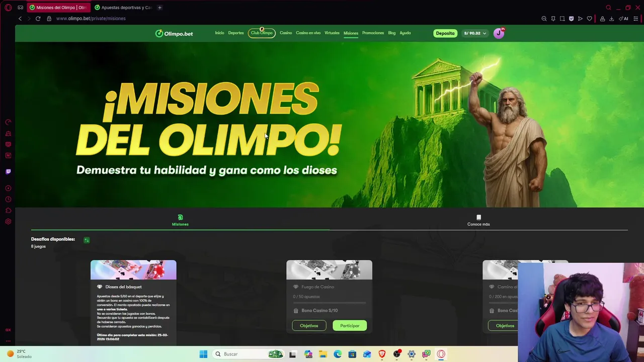
Task: Select the Misiones del Olimpo browser tab
Action: [x=58, y=8]
